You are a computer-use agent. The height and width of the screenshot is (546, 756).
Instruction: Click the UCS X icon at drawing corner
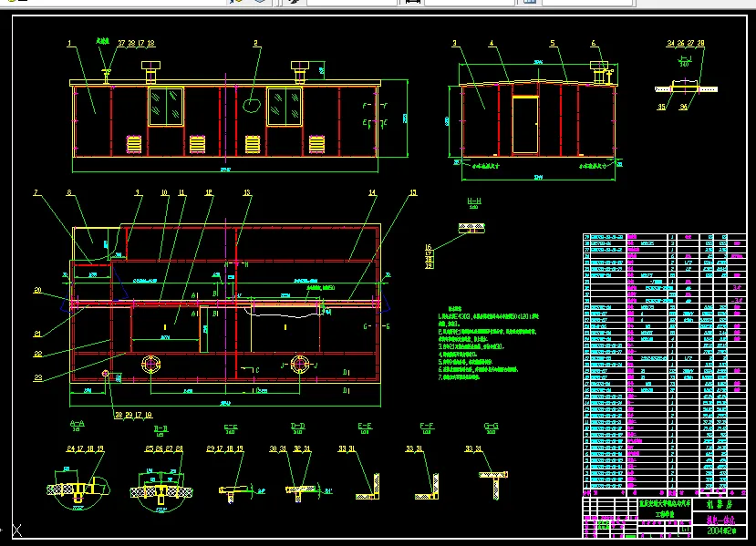[17, 531]
